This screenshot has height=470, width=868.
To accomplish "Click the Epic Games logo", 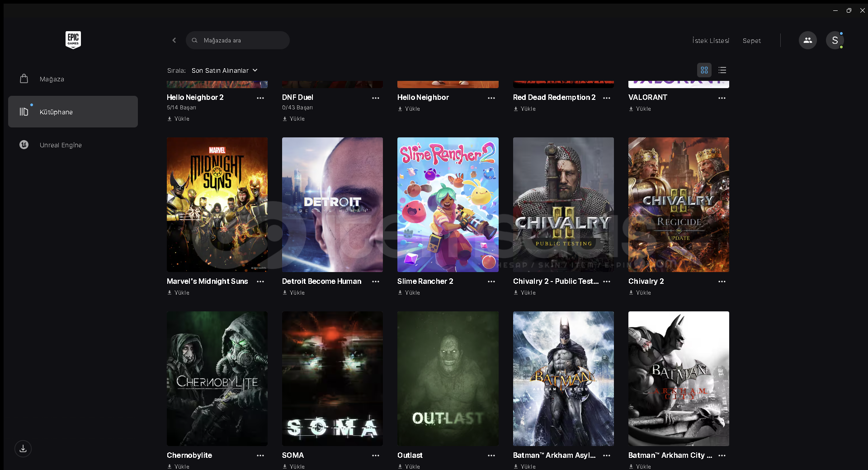I will pyautogui.click(x=73, y=40).
